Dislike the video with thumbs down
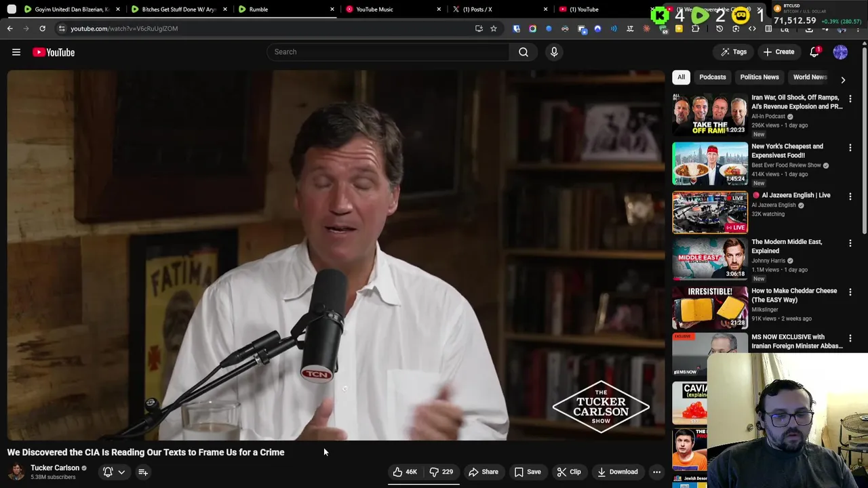868x488 pixels. point(441,472)
